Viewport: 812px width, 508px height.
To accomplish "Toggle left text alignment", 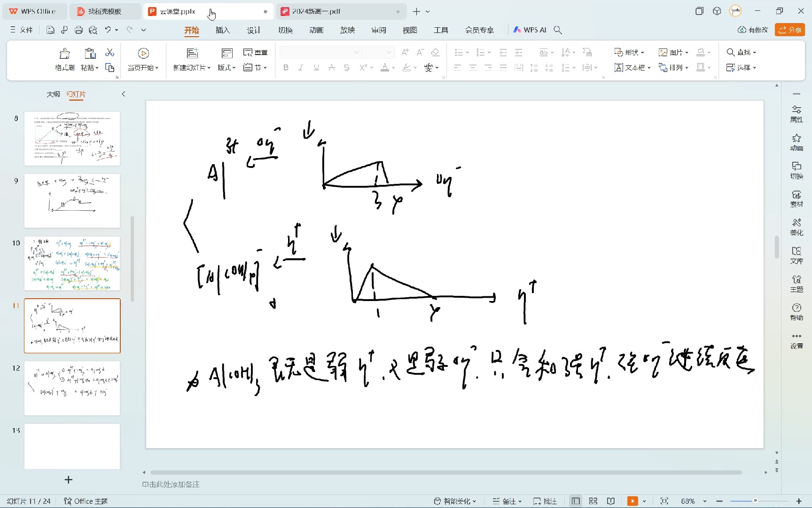I will click(x=457, y=67).
